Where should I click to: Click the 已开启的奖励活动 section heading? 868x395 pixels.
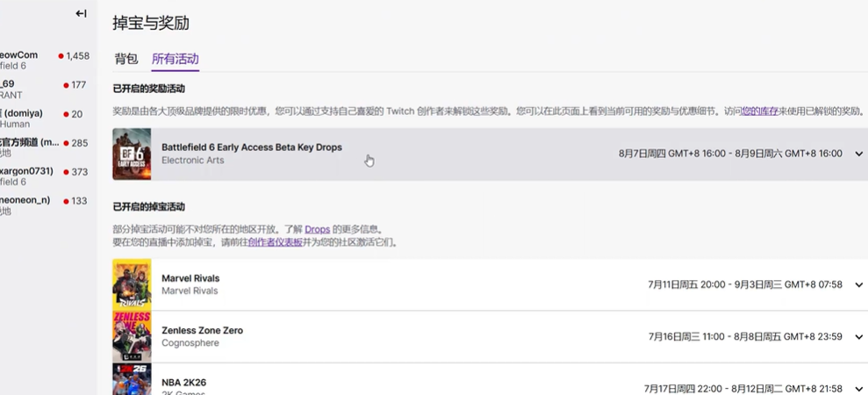(x=149, y=89)
